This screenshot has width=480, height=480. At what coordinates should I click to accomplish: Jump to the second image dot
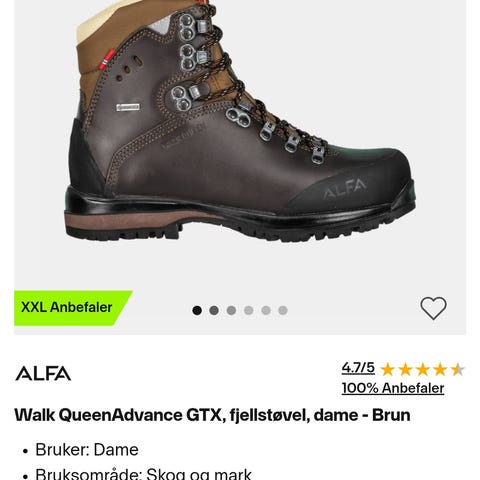[x=214, y=310]
